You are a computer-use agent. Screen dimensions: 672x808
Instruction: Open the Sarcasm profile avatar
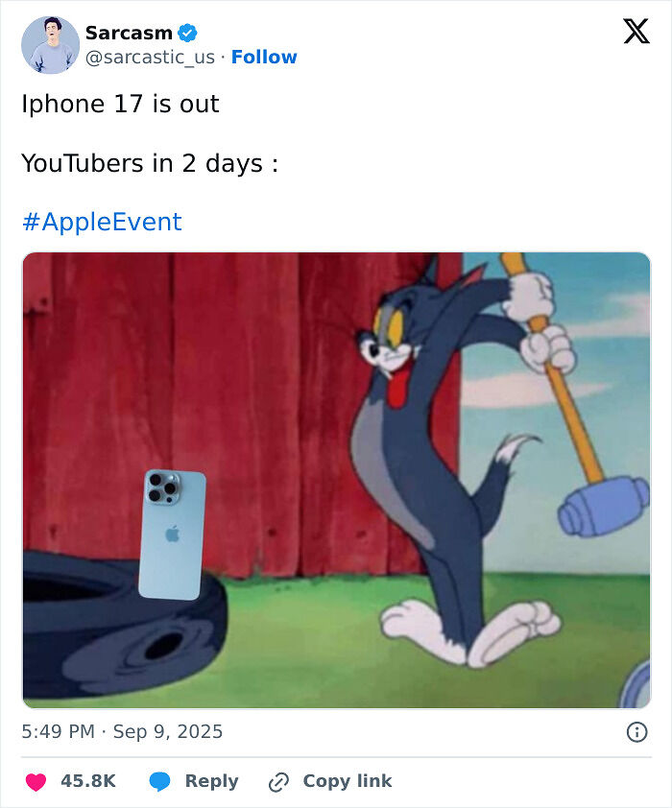50,45
